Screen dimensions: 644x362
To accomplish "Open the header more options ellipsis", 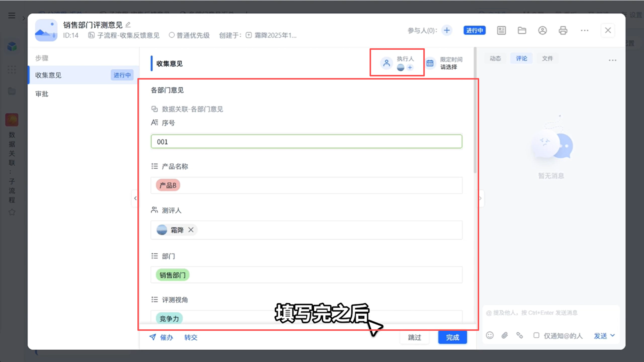I will click(584, 30).
